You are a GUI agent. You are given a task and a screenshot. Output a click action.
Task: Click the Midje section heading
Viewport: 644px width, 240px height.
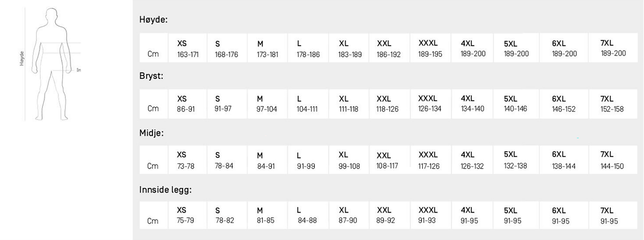click(151, 133)
